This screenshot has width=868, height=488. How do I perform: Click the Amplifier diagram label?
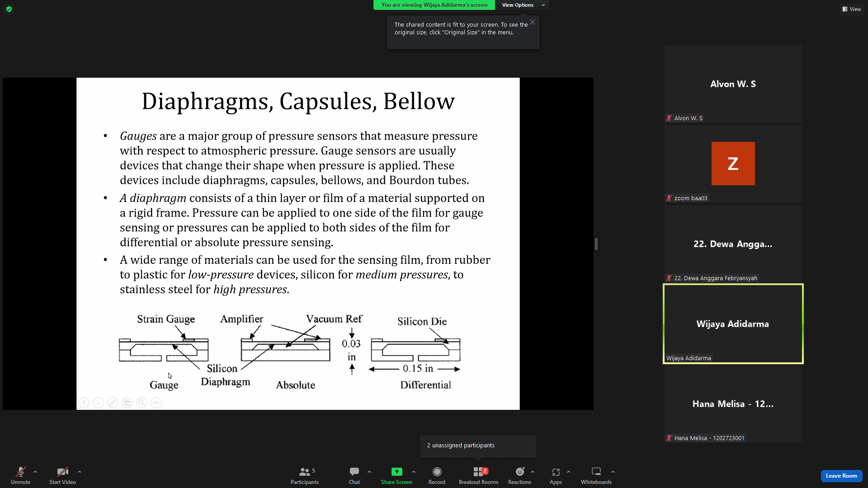coord(241,319)
